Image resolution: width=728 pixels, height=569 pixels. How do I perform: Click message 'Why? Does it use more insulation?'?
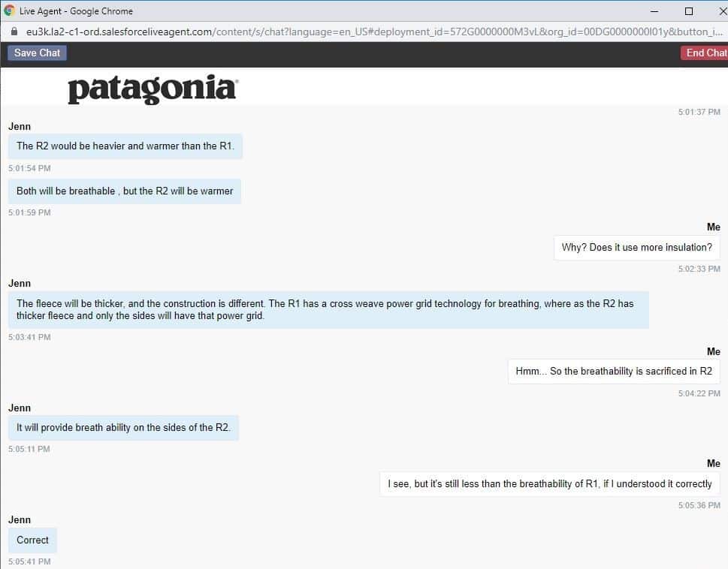click(636, 248)
